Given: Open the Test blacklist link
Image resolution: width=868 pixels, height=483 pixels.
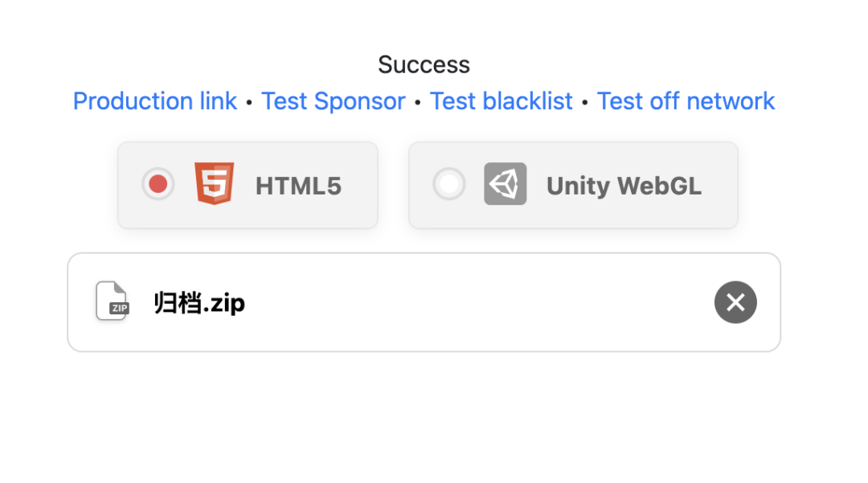Looking at the screenshot, I should tap(502, 101).
